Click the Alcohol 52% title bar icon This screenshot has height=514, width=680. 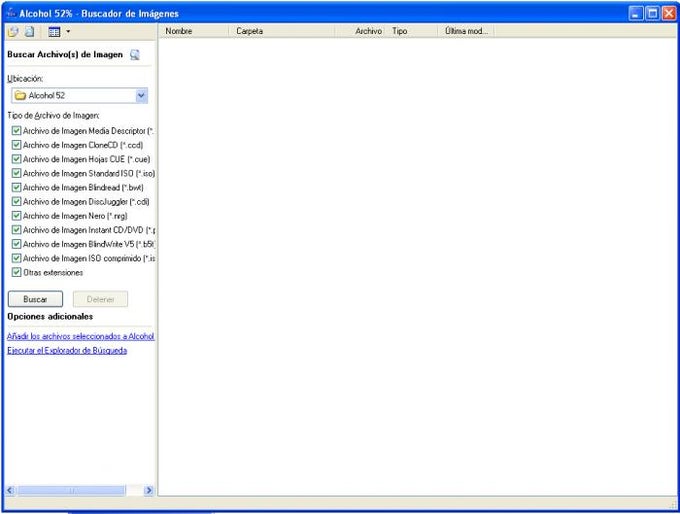coord(11,13)
